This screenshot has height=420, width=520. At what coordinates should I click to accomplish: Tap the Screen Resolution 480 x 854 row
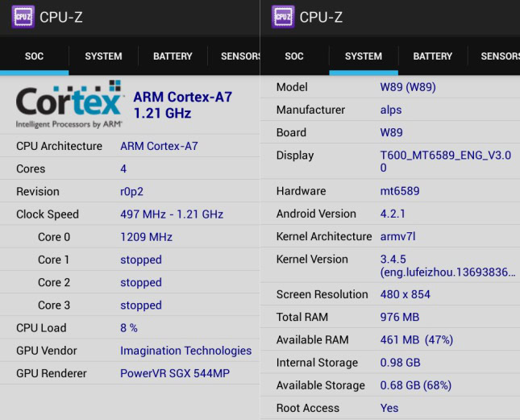click(x=390, y=294)
